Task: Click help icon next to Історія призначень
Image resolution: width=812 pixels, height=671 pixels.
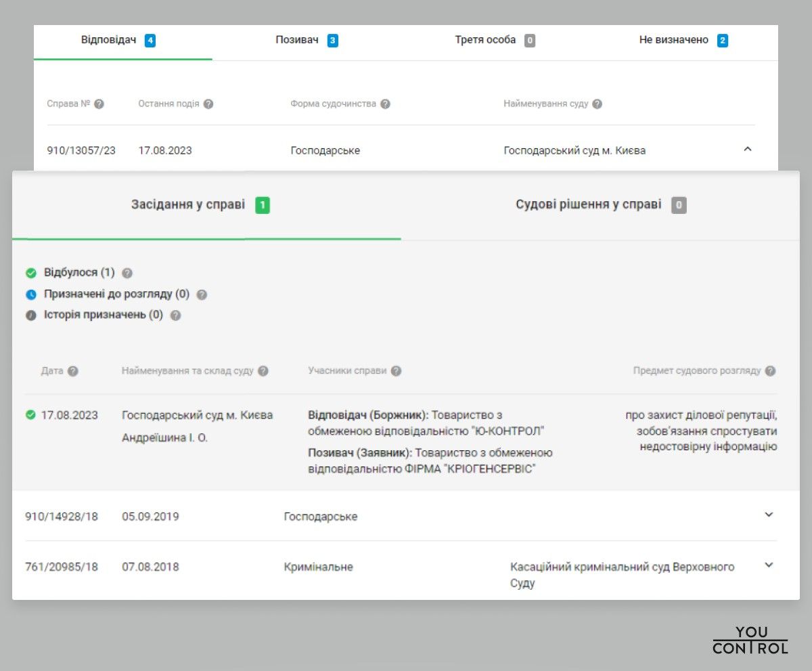Action: [x=175, y=316]
